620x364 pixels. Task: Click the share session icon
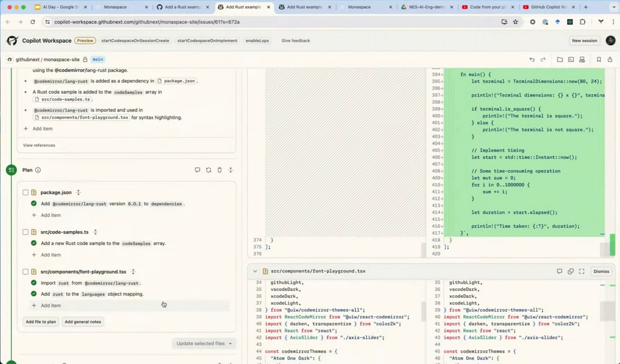(610, 60)
